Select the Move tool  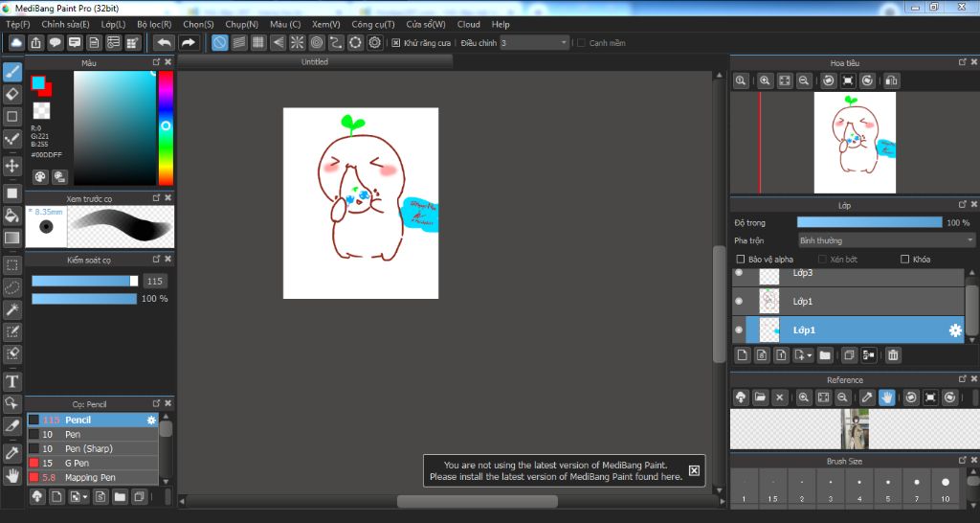point(11,166)
